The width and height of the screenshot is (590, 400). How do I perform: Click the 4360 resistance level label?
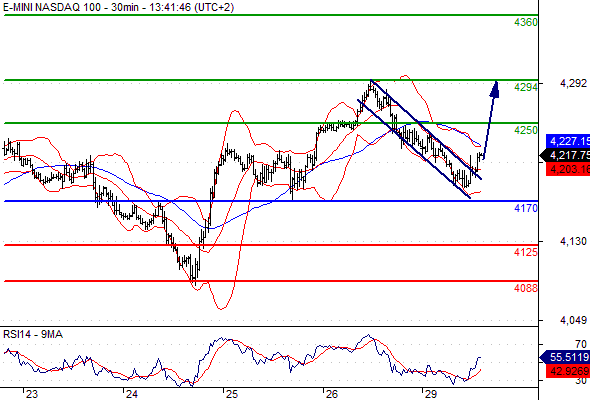(x=526, y=23)
